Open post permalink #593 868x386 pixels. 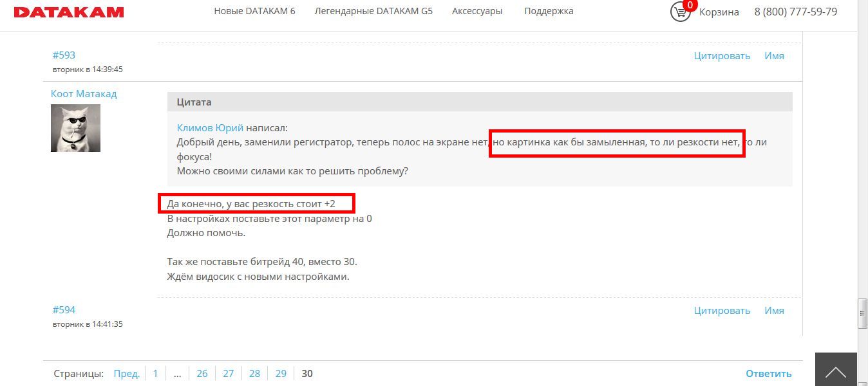[x=64, y=55]
